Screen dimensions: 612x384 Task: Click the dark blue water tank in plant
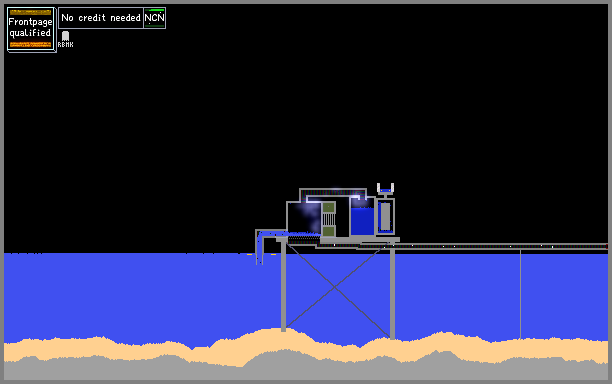tap(362, 221)
